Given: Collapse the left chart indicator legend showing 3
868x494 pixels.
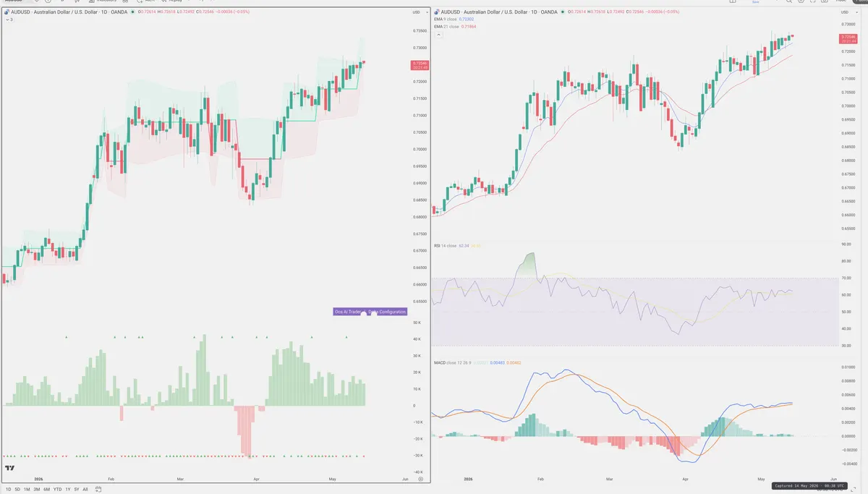Looking at the screenshot, I should click(9, 20).
